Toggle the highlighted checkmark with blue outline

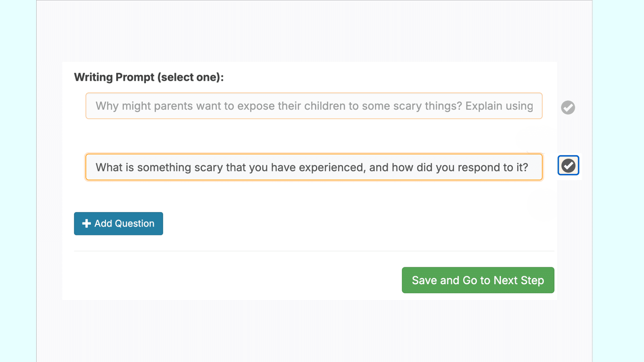click(568, 166)
